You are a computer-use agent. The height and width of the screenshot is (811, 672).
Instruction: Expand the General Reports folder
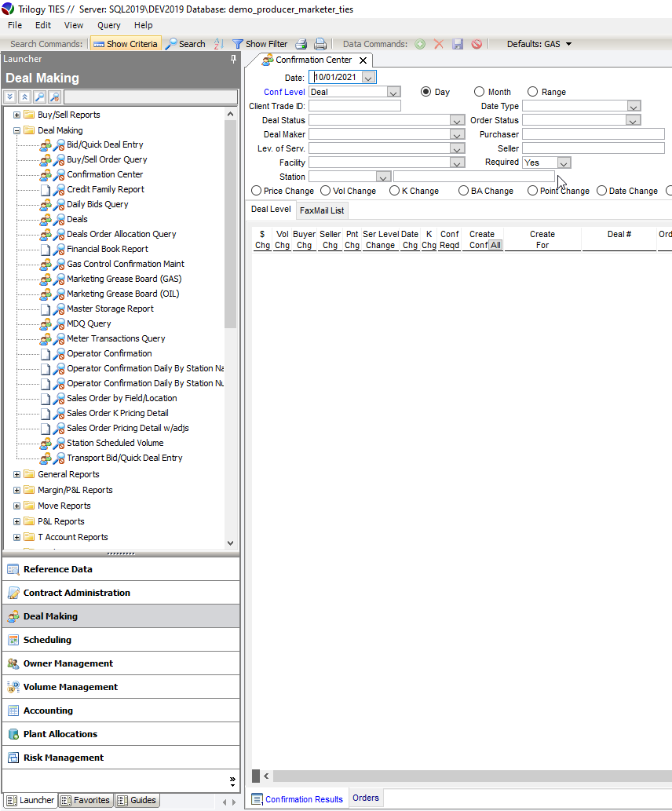16,474
